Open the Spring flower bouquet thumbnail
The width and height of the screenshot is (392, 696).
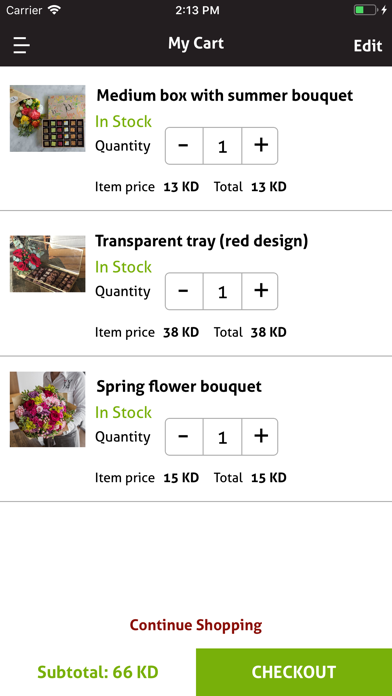point(48,409)
